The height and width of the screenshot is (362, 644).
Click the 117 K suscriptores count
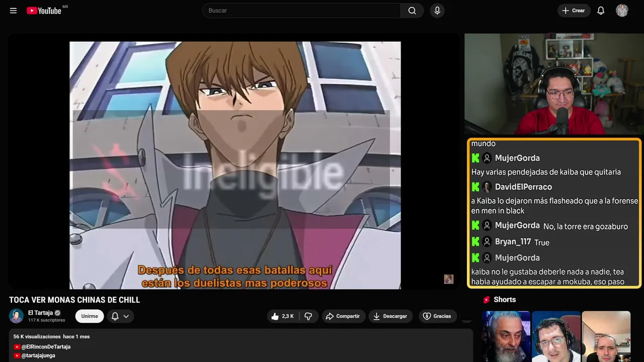click(47, 320)
